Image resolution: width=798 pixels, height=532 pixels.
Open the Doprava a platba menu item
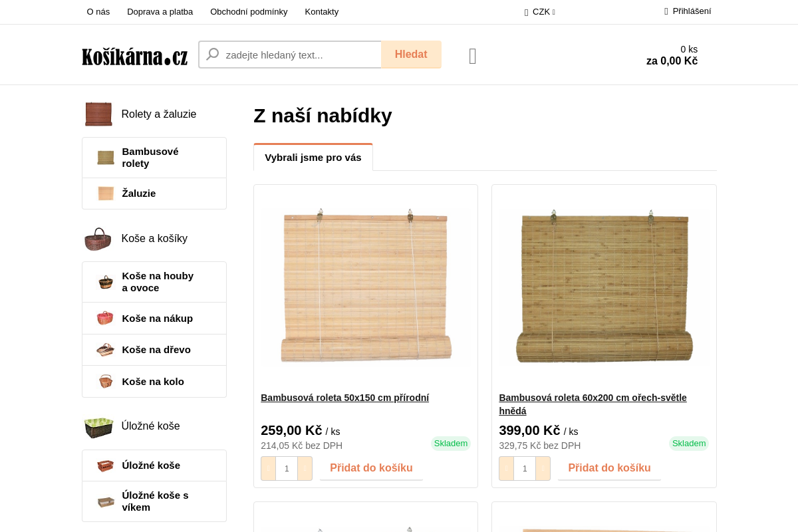tap(160, 12)
